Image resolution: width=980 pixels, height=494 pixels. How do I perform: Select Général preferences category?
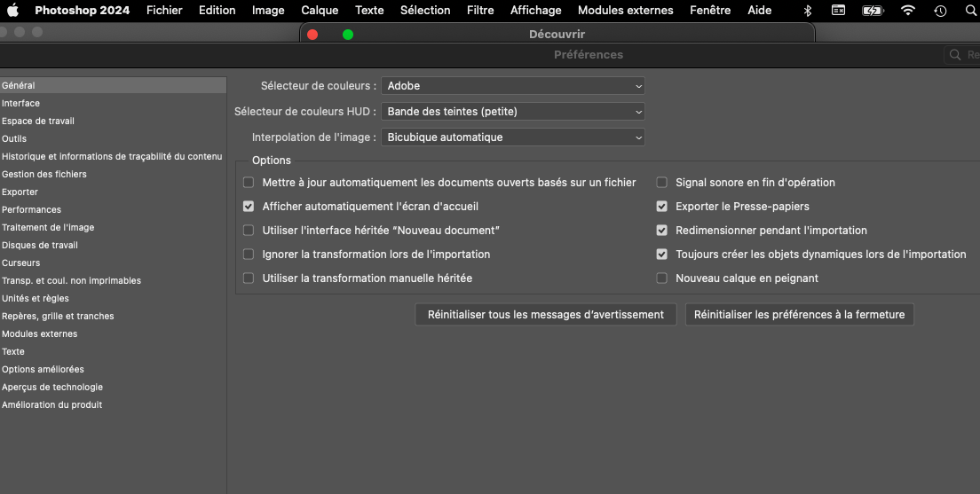pos(113,85)
